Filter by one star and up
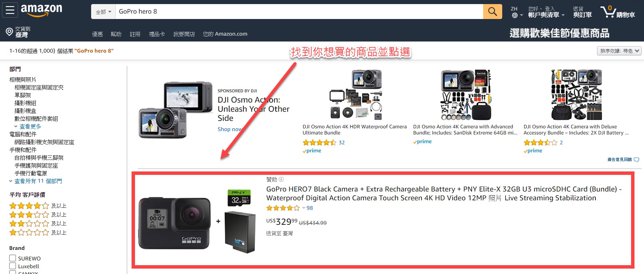644x274 pixels. [38, 233]
